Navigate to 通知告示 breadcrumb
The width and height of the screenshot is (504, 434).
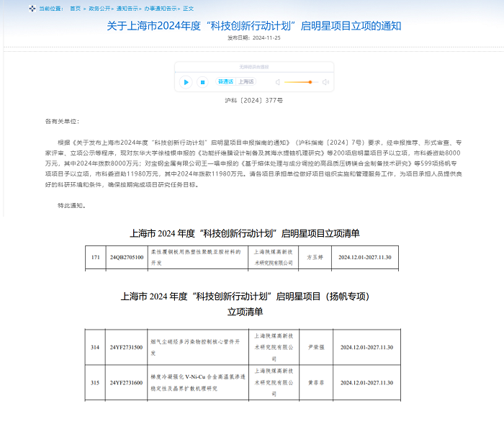128,9
